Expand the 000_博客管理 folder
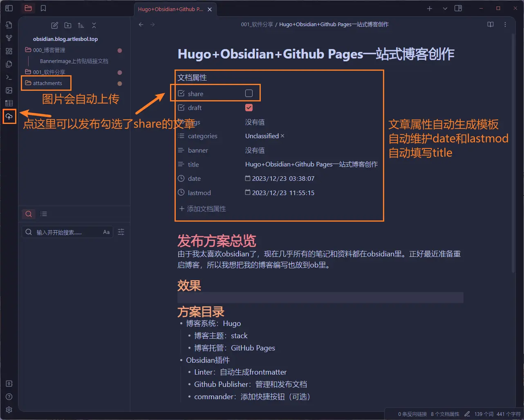The width and height of the screenshot is (524, 420). click(49, 50)
